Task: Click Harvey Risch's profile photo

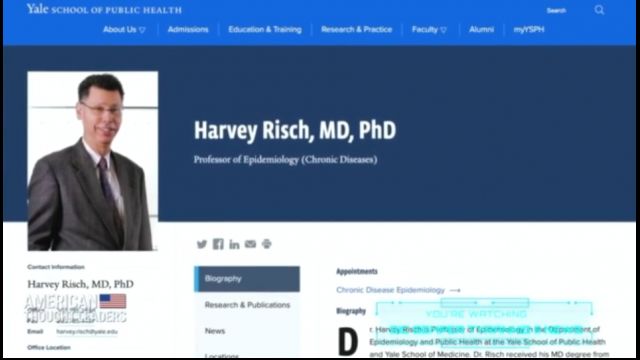Action: [93, 161]
